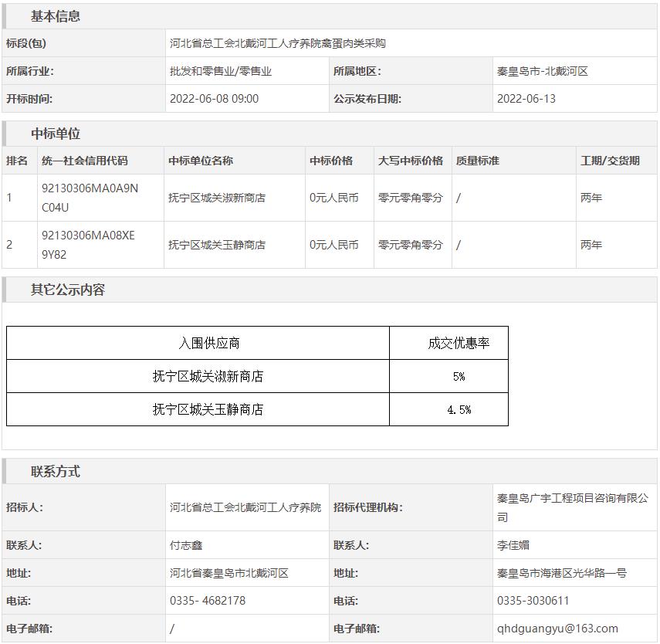660x644 pixels.
Task: Click the announcement date 2022-06-13
Action: [526, 99]
